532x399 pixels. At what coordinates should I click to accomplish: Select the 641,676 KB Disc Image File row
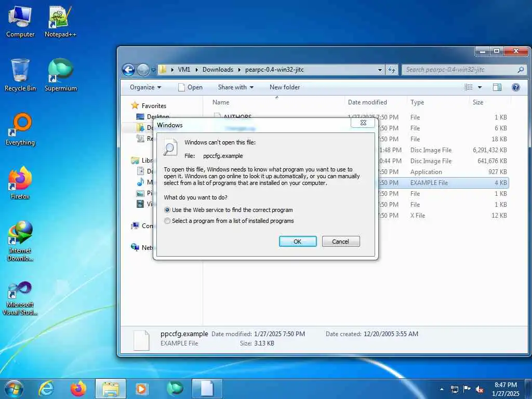tap(444, 161)
